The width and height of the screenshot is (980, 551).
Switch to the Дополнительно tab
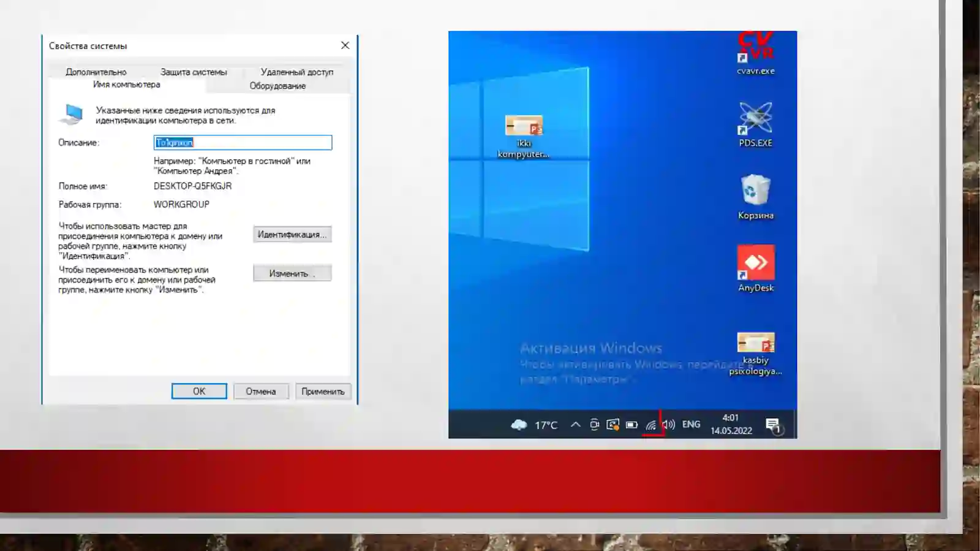click(x=96, y=72)
